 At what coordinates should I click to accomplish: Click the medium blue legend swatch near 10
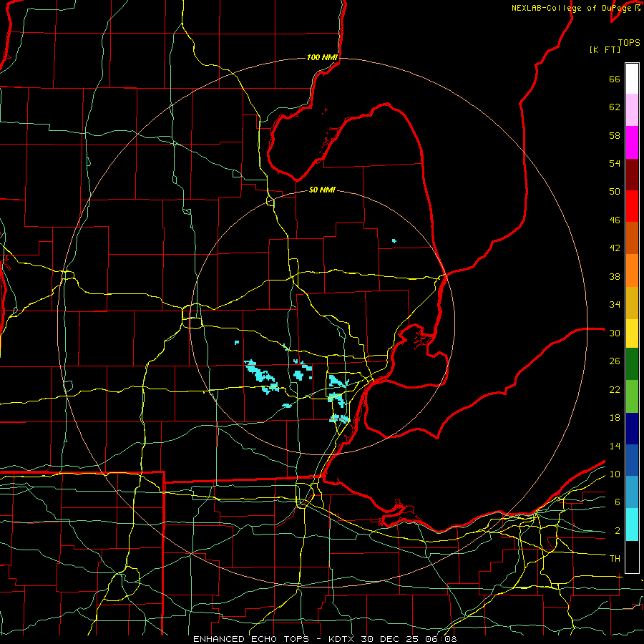tap(632, 460)
